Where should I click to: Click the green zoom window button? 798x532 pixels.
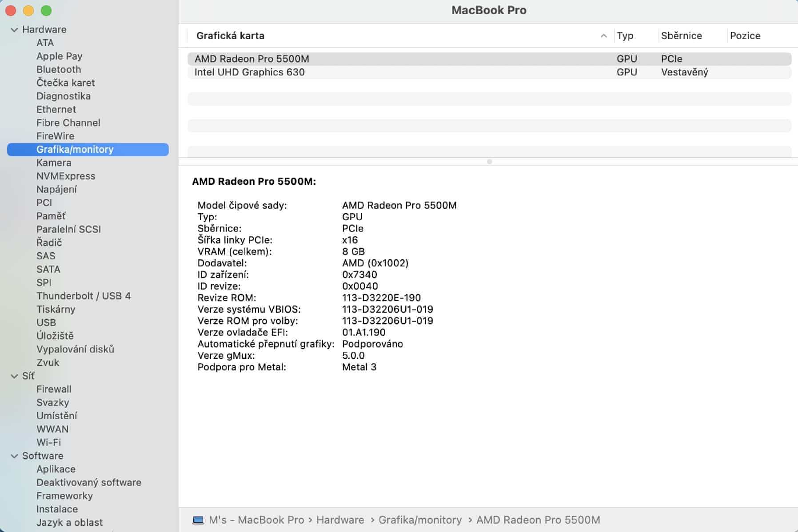tap(46, 11)
